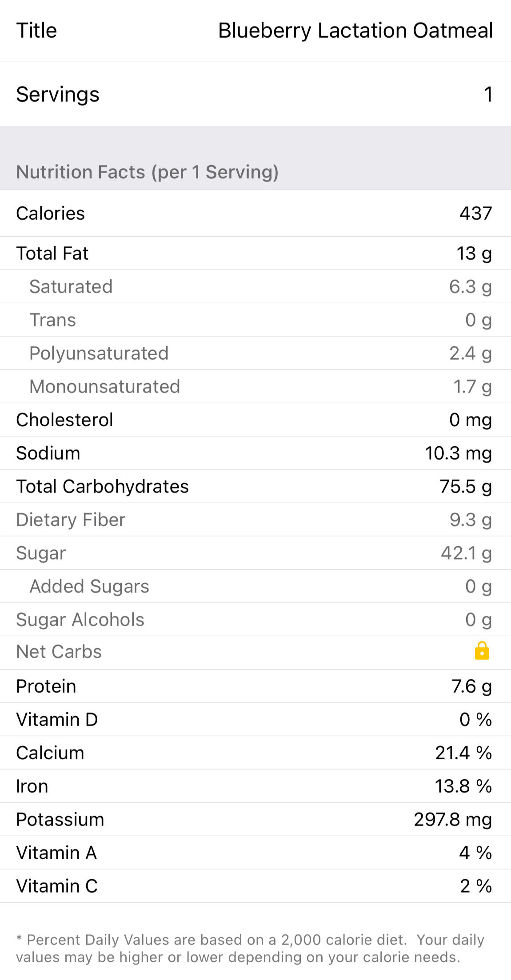Tap the Total Fat row

tap(255, 254)
